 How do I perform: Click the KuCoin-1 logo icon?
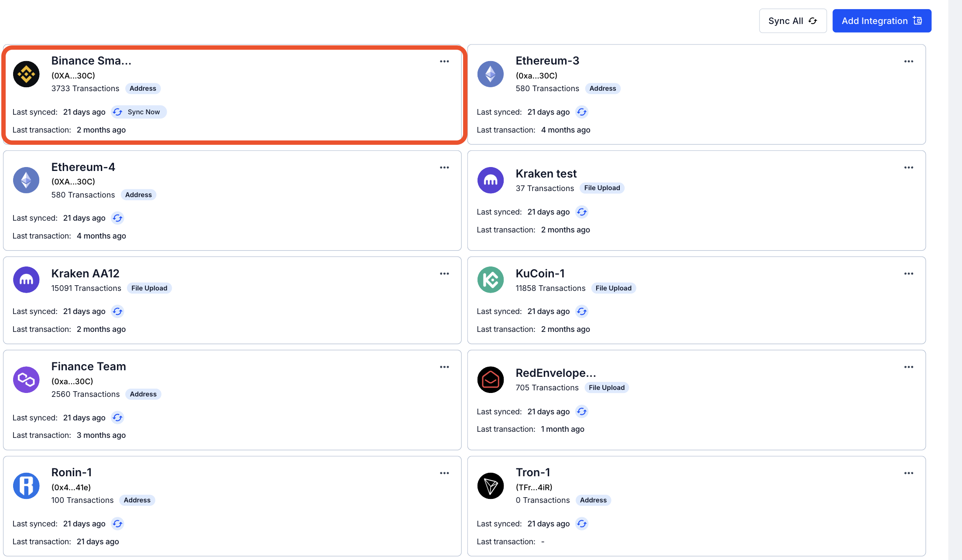pyautogui.click(x=491, y=280)
